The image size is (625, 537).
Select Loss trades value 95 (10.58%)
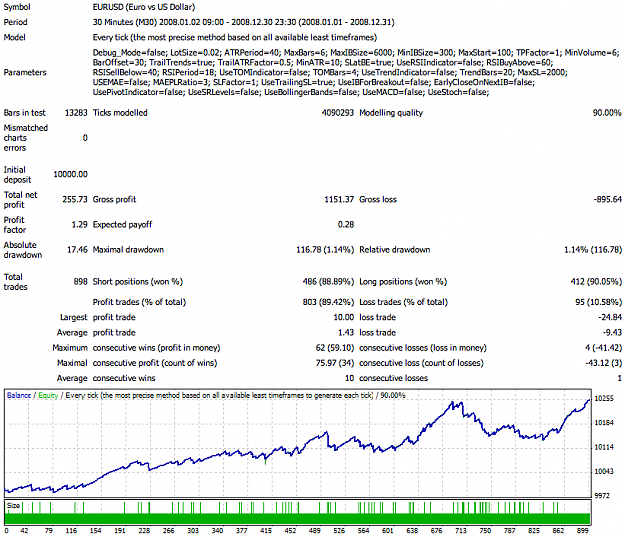click(598, 302)
